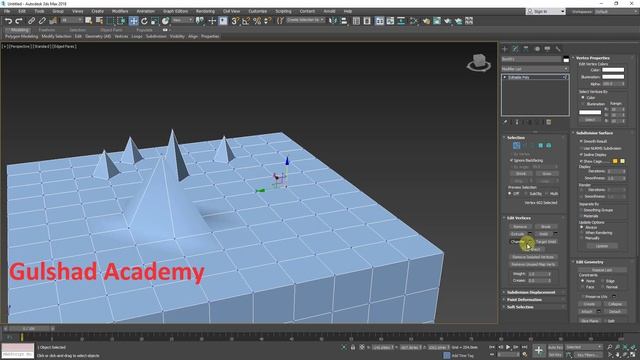Image resolution: width=640 pixels, height=360 pixels.
Task: Expand the Subdivision Displacement rollout
Action: 535,292
